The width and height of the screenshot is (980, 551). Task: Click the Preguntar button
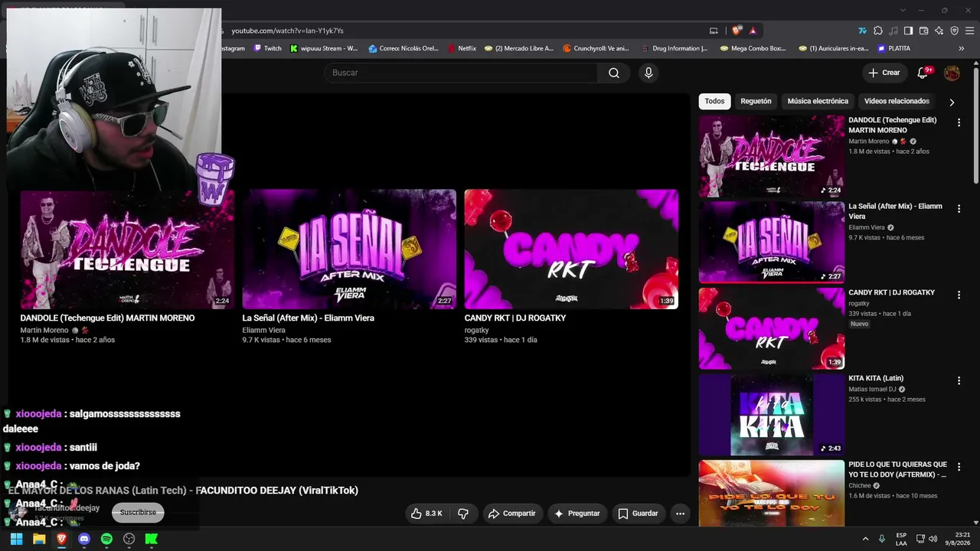(577, 514)
